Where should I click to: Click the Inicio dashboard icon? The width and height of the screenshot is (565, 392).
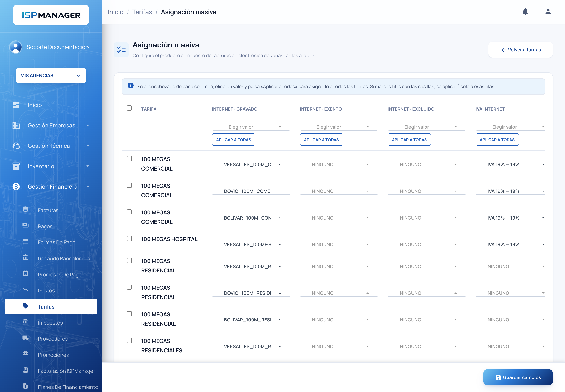(16, 105)
